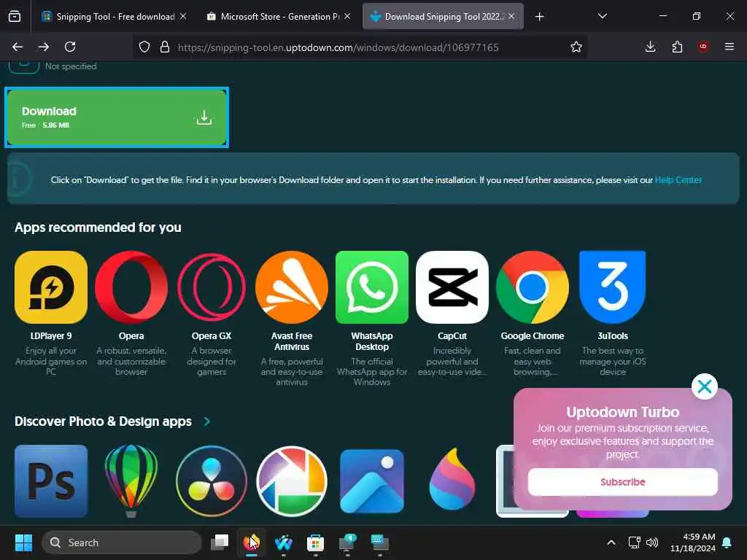
Task: Open the Windows Start menu
Action: [x=23, y=542]
